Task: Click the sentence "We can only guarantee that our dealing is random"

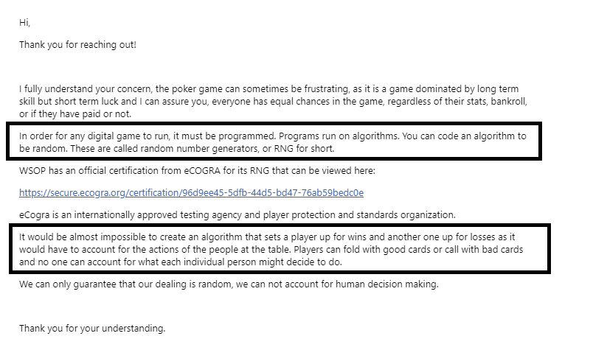Action: [x=228, y=284]
